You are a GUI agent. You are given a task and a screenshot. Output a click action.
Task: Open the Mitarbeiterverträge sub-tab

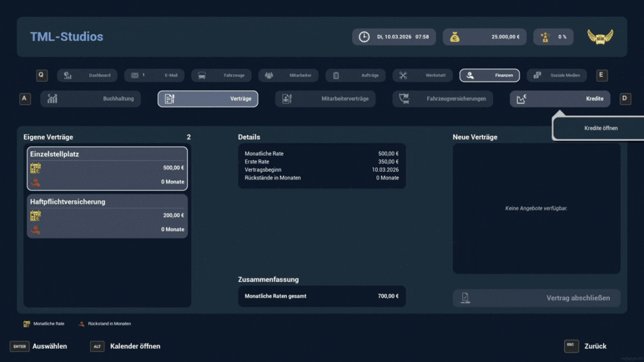(326, 99)
